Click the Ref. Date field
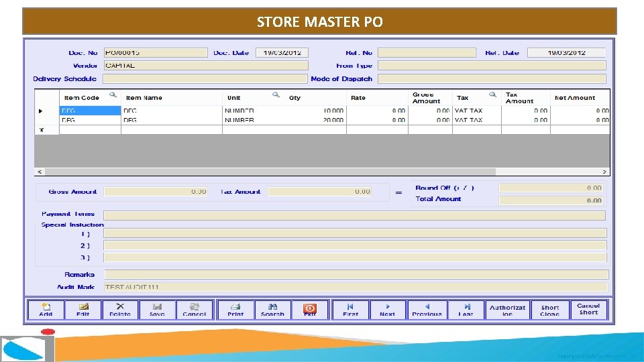This screenshot has height=362, width=644. pyautogui.click(x=566, y=52)
